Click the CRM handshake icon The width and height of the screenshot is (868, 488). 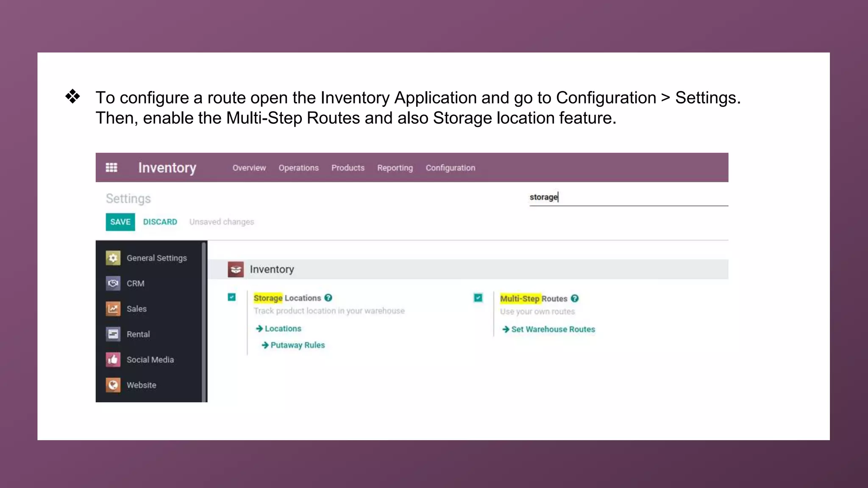[x=113, y=283]
